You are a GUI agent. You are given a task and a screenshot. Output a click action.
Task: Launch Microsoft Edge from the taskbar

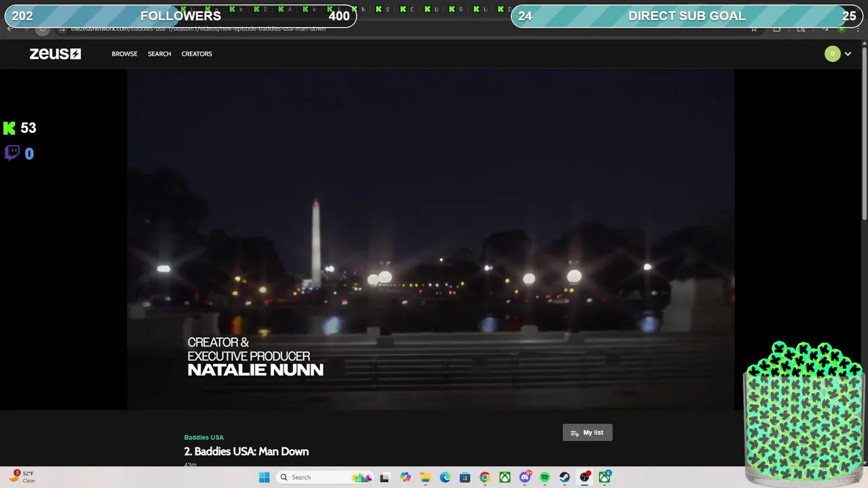pos(445,477)
